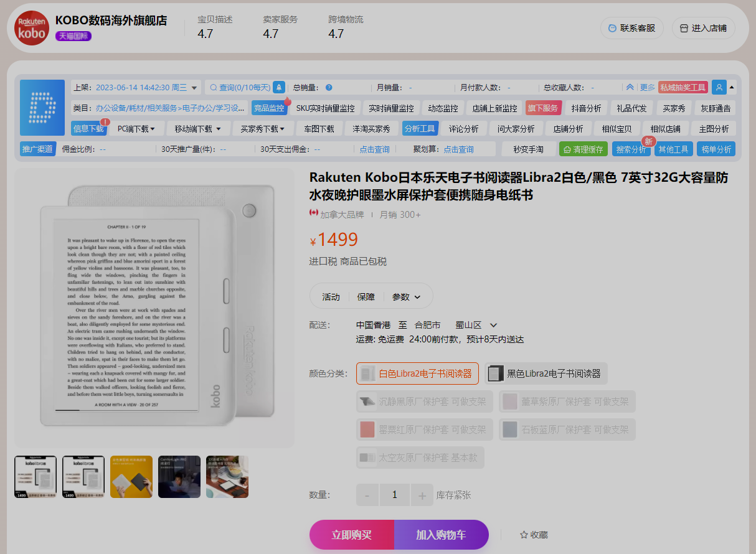756x554 pixels.
Task: Click the fifth desk-scene thumbnail
Action: [x=227, y=477]
